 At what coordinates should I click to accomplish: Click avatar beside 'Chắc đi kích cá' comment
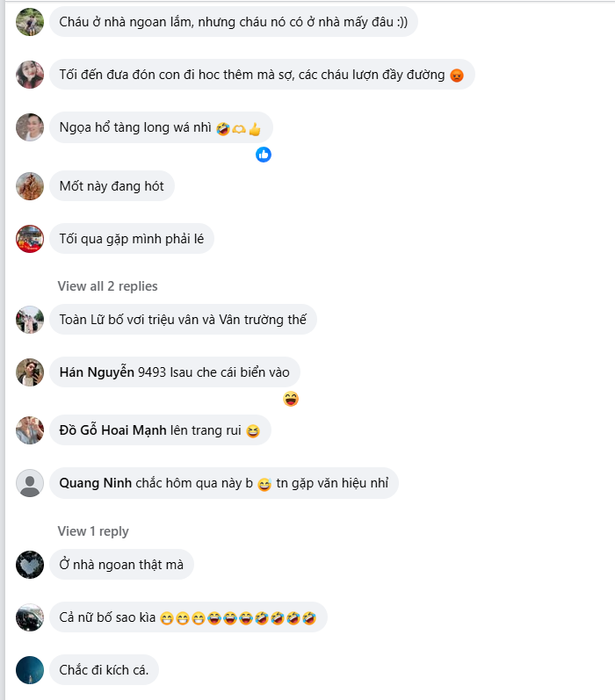[30, 670]
